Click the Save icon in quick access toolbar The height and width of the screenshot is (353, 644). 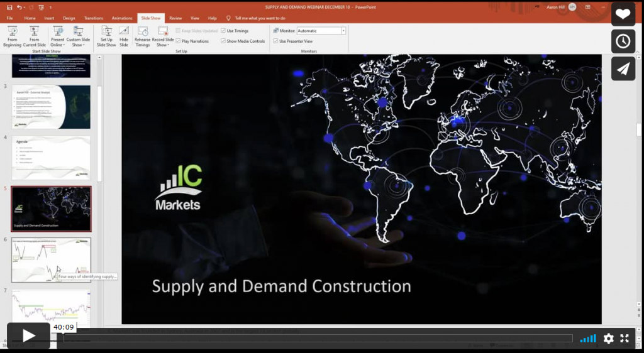coord(9,8)
